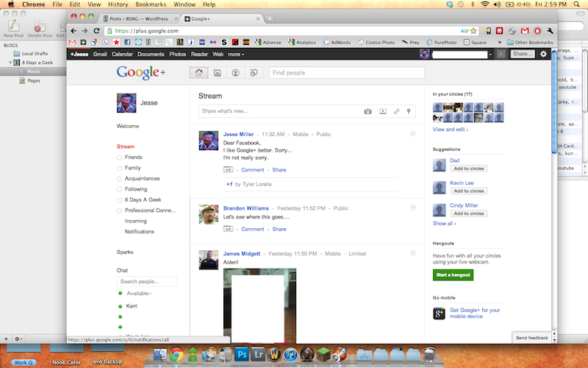
Task: Open the Google+ home stream icon
Action: (198, 72)
